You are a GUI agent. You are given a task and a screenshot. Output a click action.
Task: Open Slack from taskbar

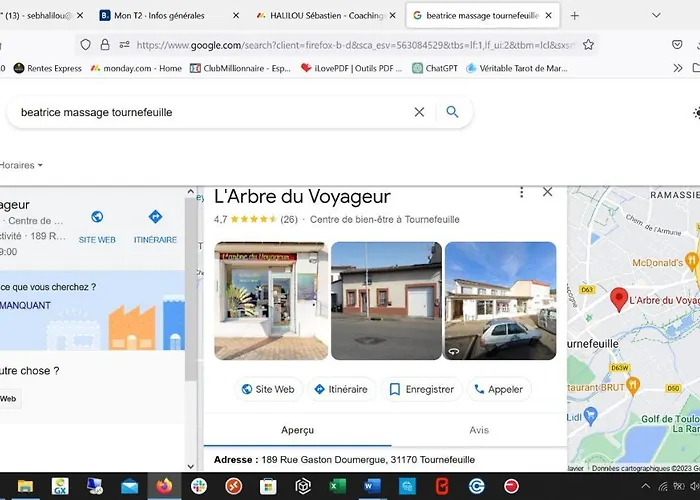pyautogui.click(x=199, y=486)
